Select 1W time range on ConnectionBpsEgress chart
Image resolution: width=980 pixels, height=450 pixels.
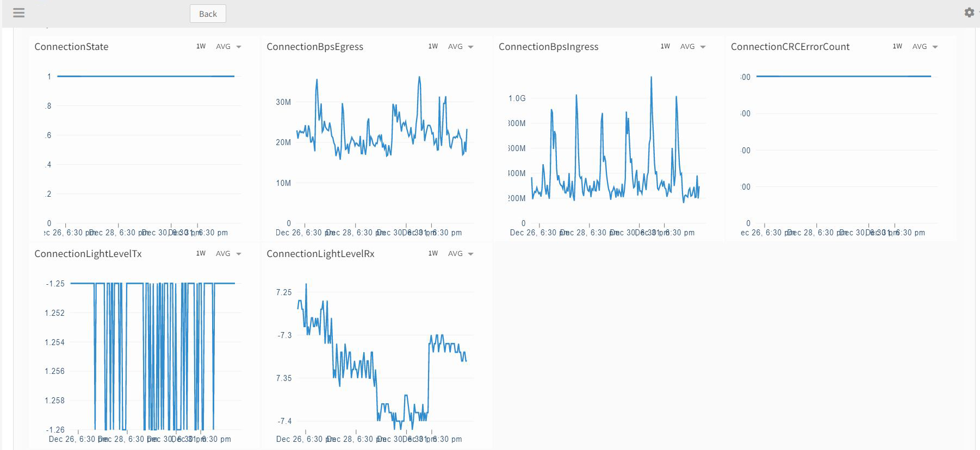coord(433,47)
